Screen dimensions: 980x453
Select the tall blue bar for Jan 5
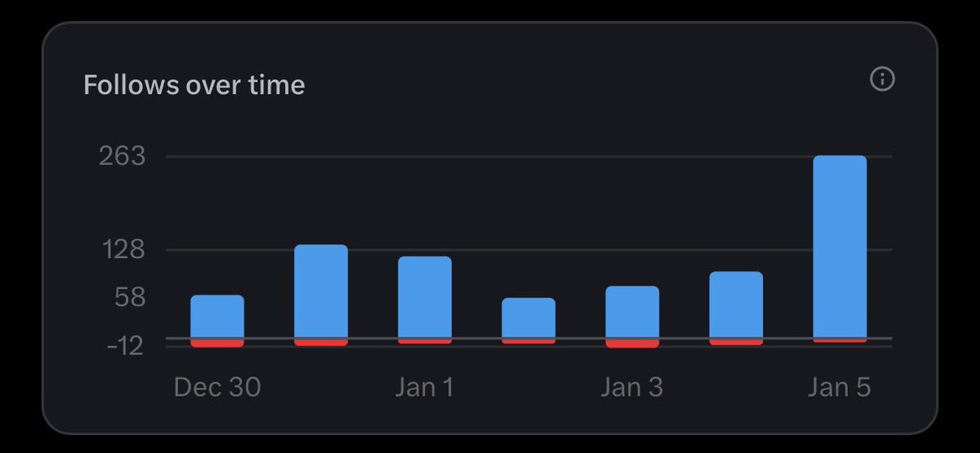(x=840, y=246)
